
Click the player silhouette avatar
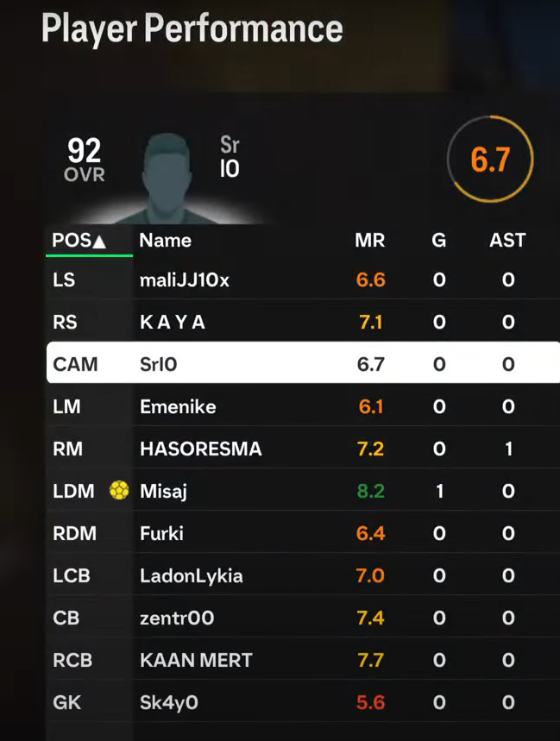pyautogui.click(x=167, y=179)
